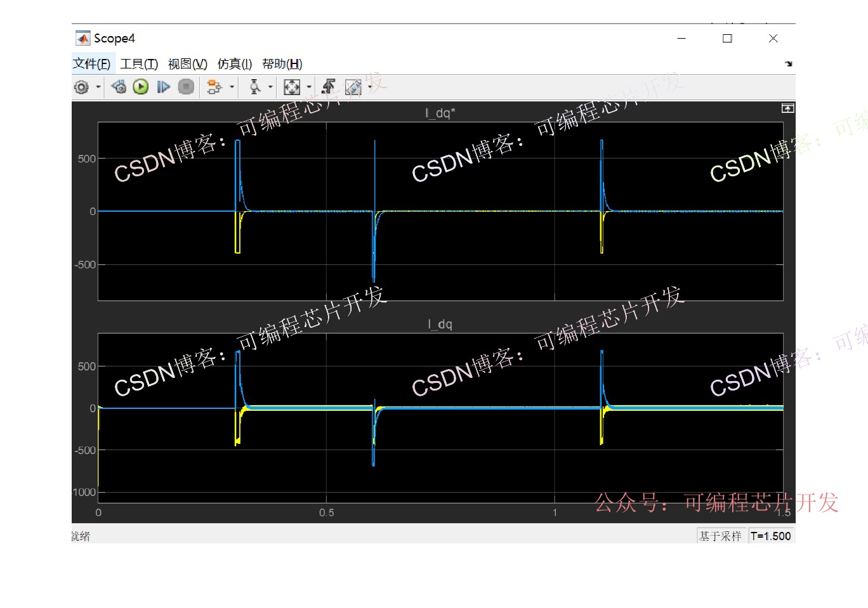Image resolution: width=868 pixels, height=608 pixels.
Task: Click the 0.5 x-axis tick label
Action: pos(326,513)
